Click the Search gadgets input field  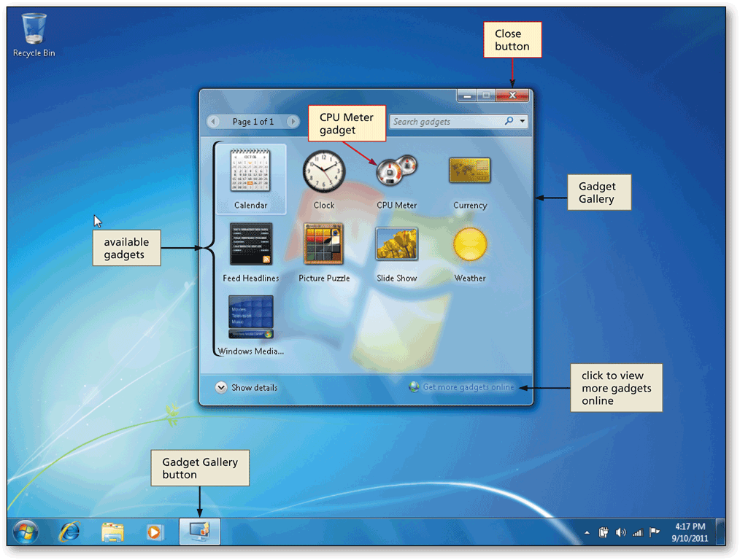pyautogui.click(x=447, y=122)
